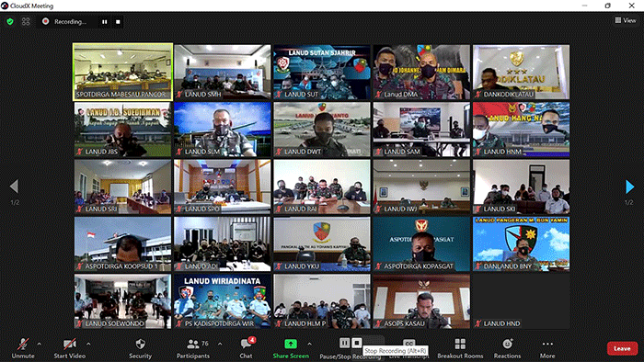Open the gallery grid icon in the top bar
The image size is (644, 362).
[26, 21]
